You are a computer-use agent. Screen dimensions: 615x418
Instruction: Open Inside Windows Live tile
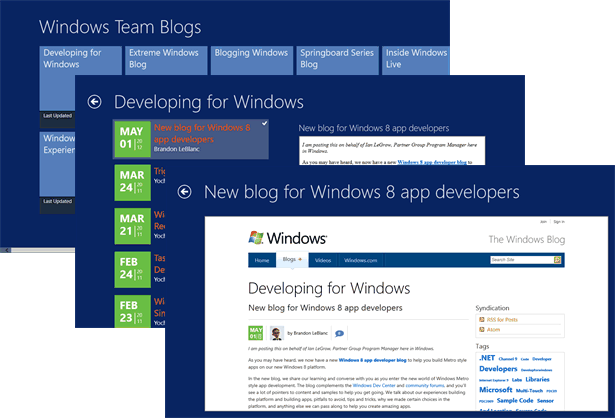(416, 60)
